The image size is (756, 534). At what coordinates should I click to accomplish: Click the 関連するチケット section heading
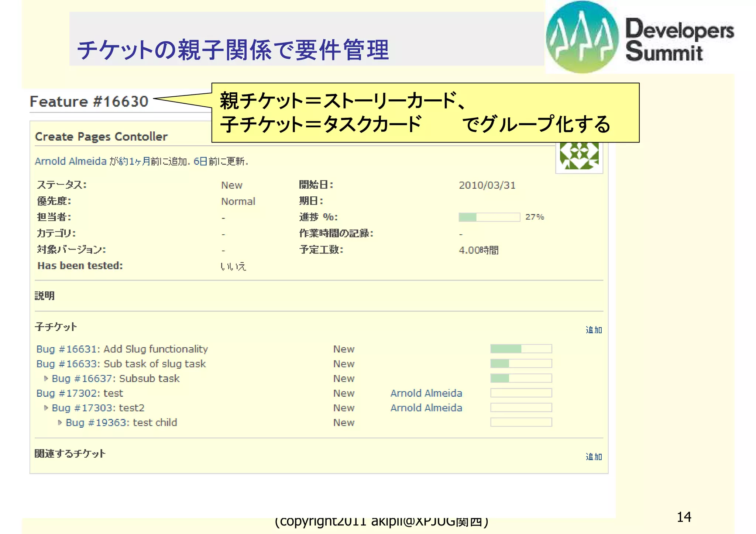[x=70, y=454]
